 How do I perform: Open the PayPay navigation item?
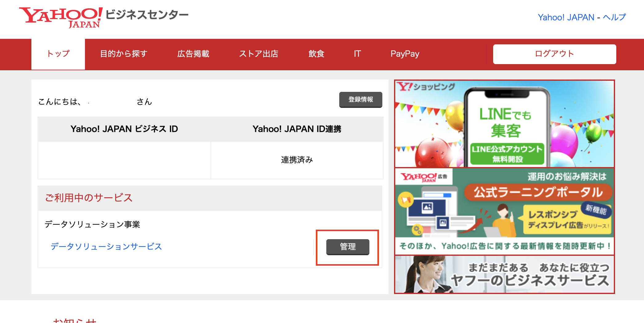tap(405, 54)
